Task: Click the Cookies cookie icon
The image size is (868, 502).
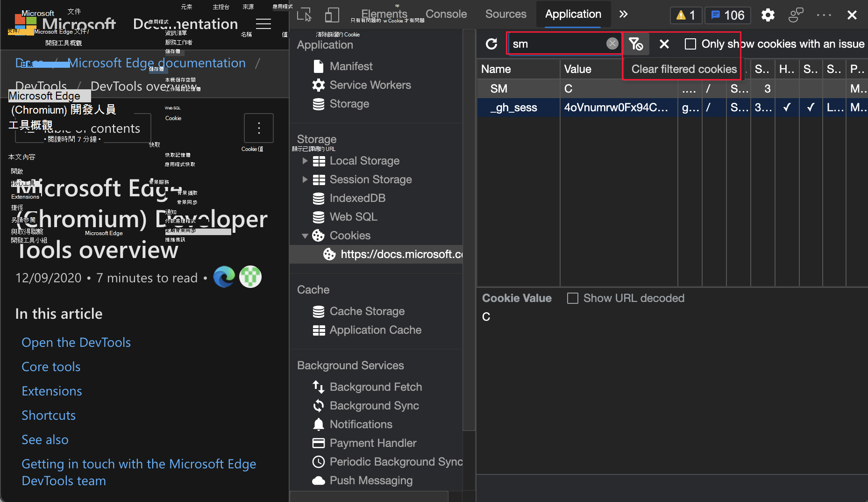Action: pos(319,236)
